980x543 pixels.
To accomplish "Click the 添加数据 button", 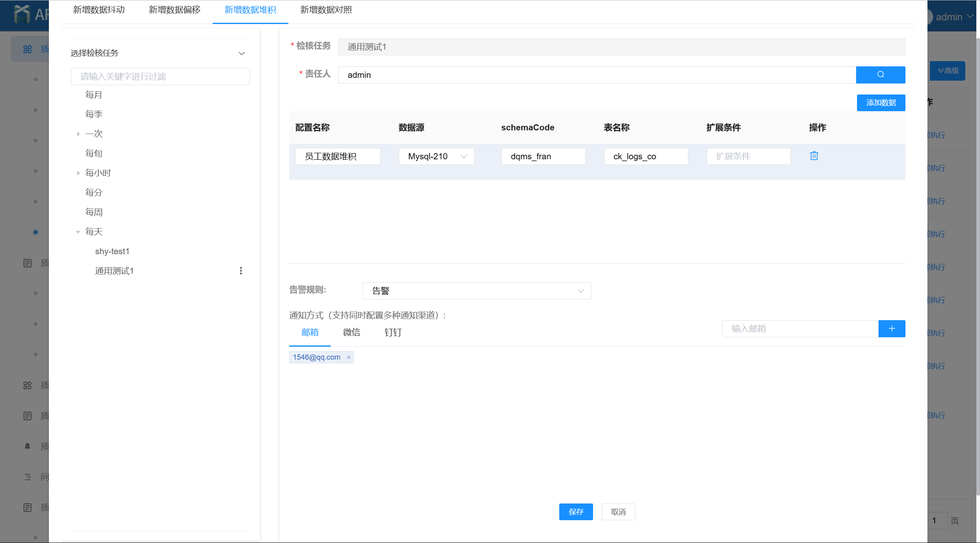I will coord(881,103).
